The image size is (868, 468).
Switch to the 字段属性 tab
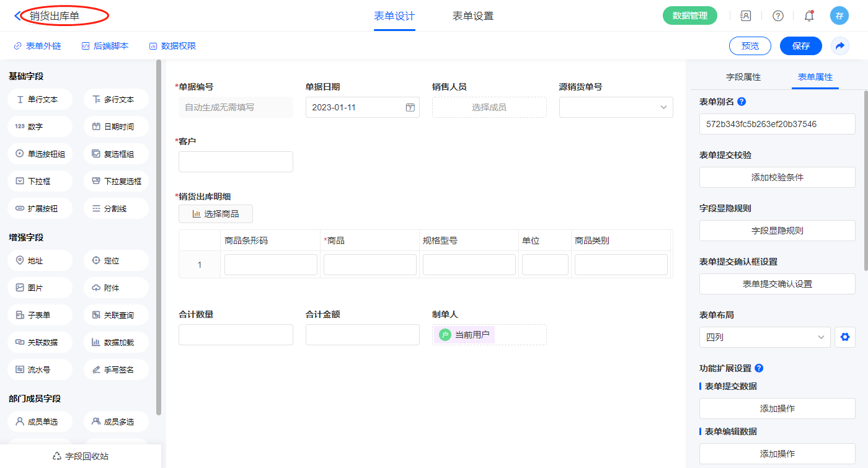743,77
